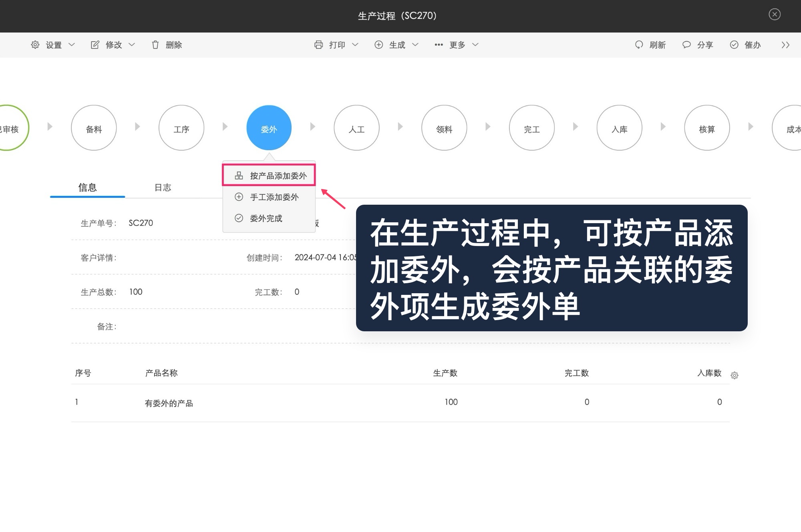This screenshot has width=801, height=532.
Task: Click the 催办 reminder check icon
Action: pos(734,44)
